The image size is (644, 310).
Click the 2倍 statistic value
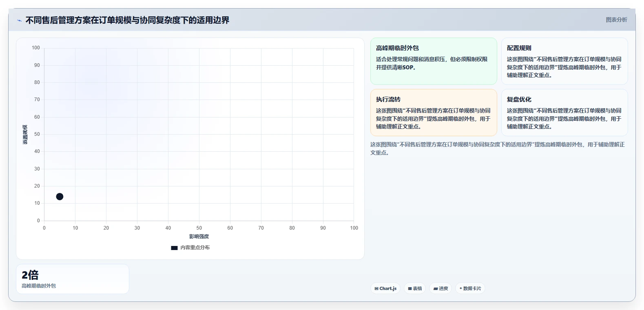point(30,275)
